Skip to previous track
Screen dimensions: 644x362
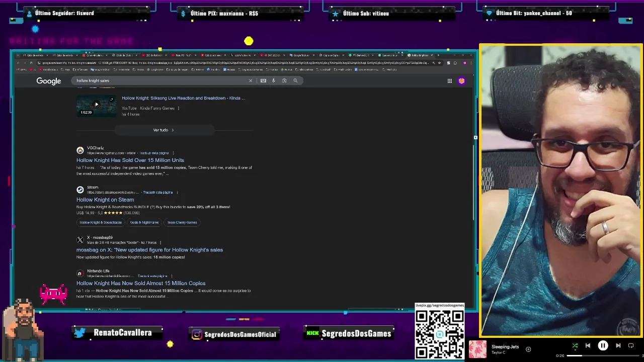[588, 345]
